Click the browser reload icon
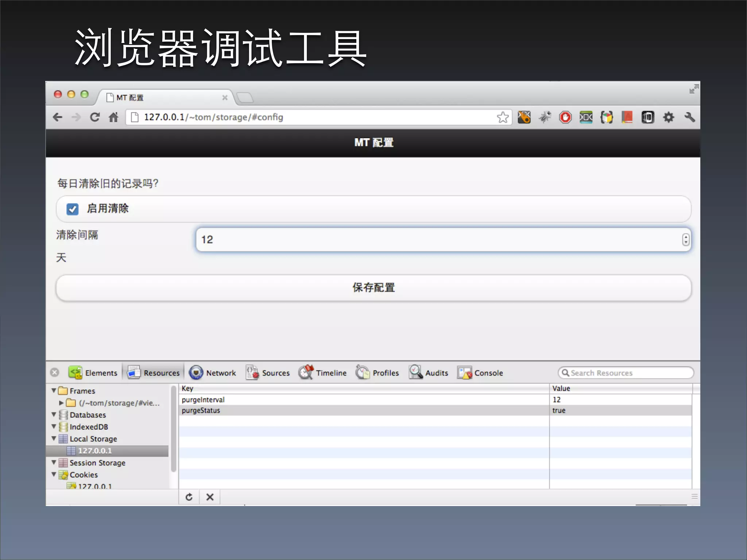Image resolution: width=747 pixels, height=560 pixels. (x=95, y=117)
